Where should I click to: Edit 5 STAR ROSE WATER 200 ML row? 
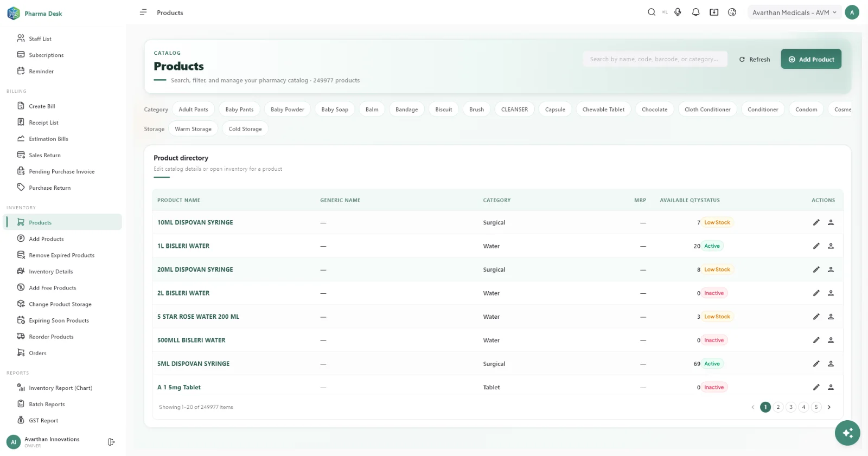[x=816, y=317]
